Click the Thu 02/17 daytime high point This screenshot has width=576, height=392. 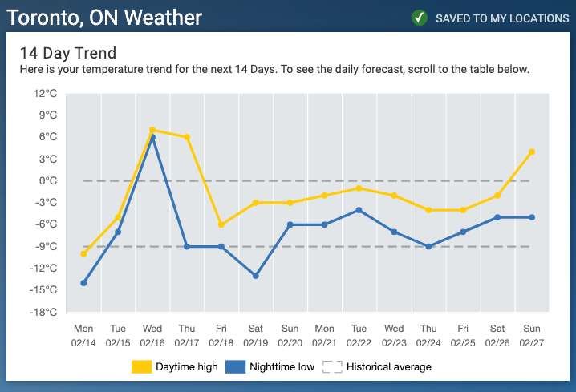[x=187, y=137]
